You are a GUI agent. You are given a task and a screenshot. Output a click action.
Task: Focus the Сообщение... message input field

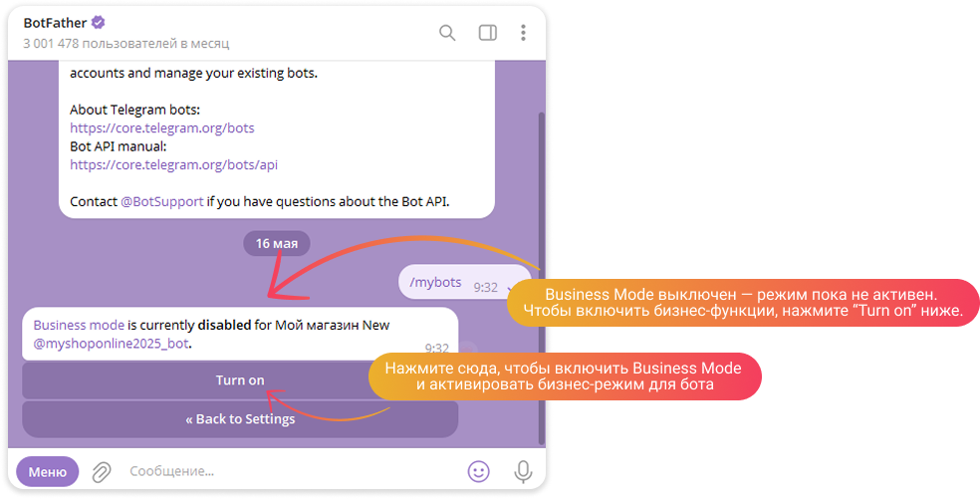point(291,471)
